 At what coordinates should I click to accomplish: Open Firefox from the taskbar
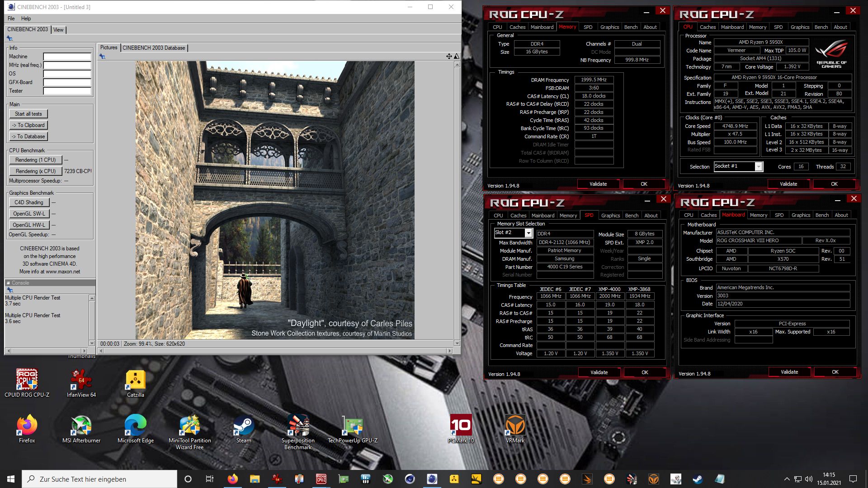pyautogui.click(x=232, y=479)
